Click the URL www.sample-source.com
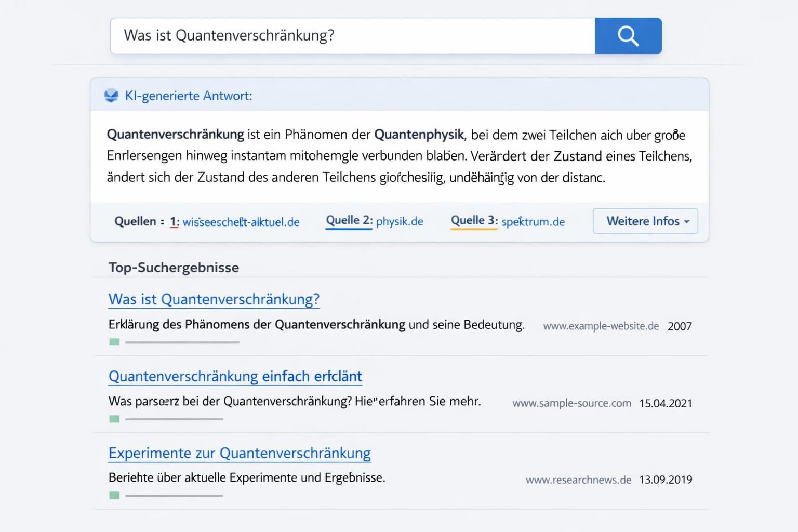Screen dimensions: 798x532 [x=571, y=403]
